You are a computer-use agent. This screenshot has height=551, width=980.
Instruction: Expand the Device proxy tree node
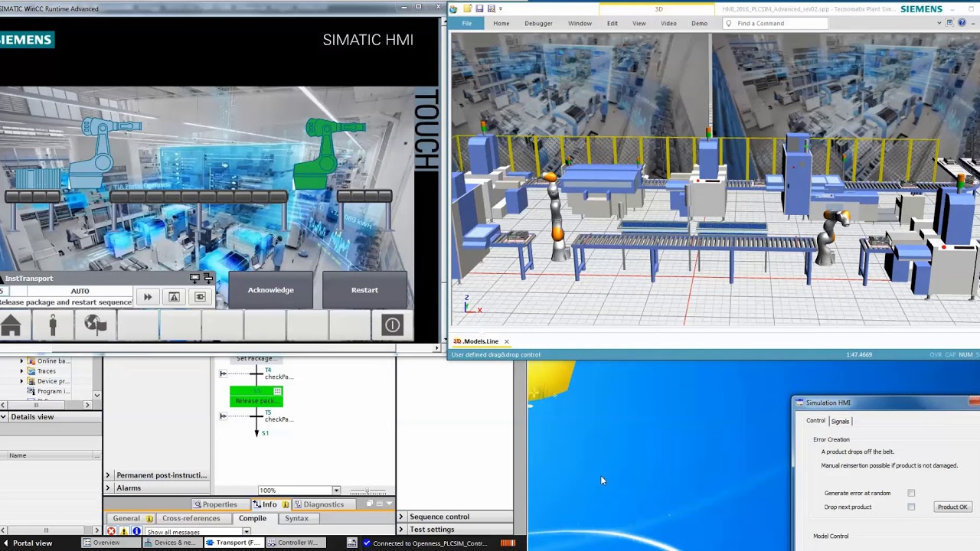coord(21,380)
